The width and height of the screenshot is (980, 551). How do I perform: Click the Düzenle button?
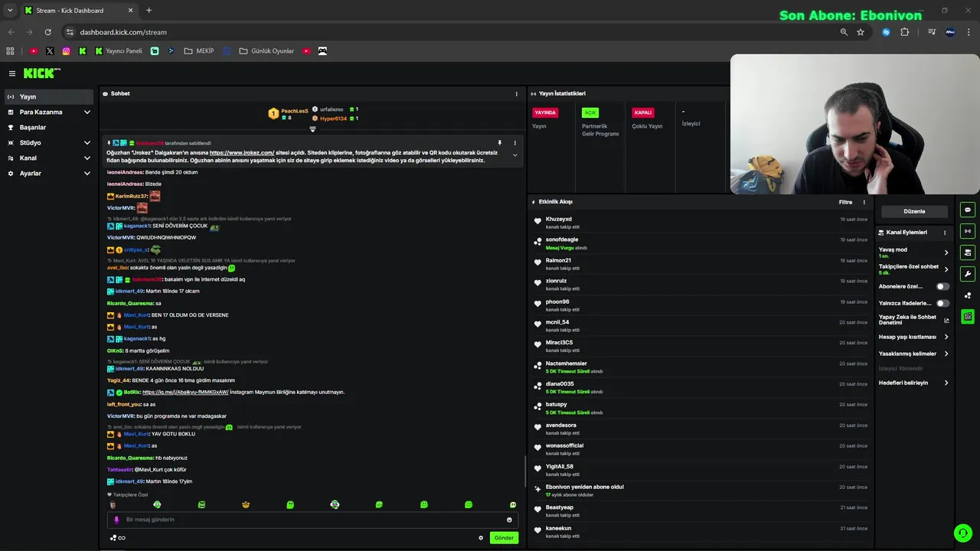pos(914,211)
